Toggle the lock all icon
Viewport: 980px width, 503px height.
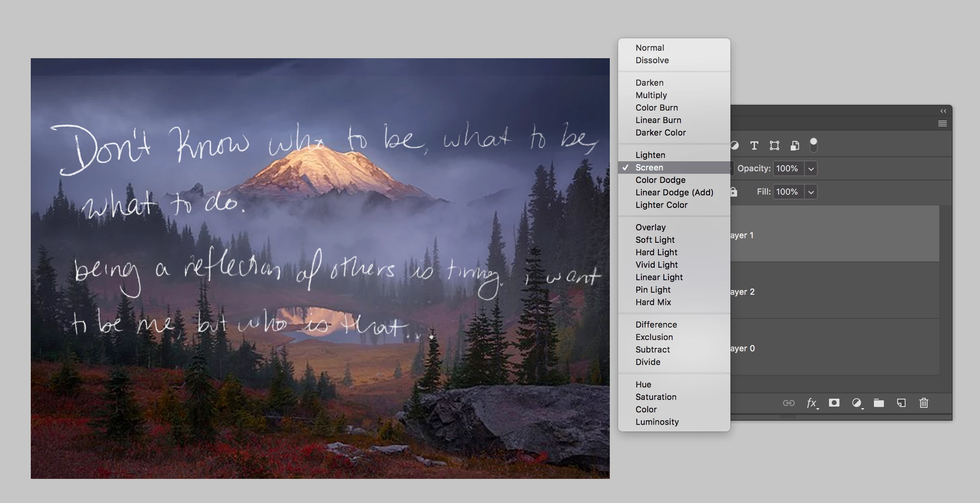coord(734,192)
